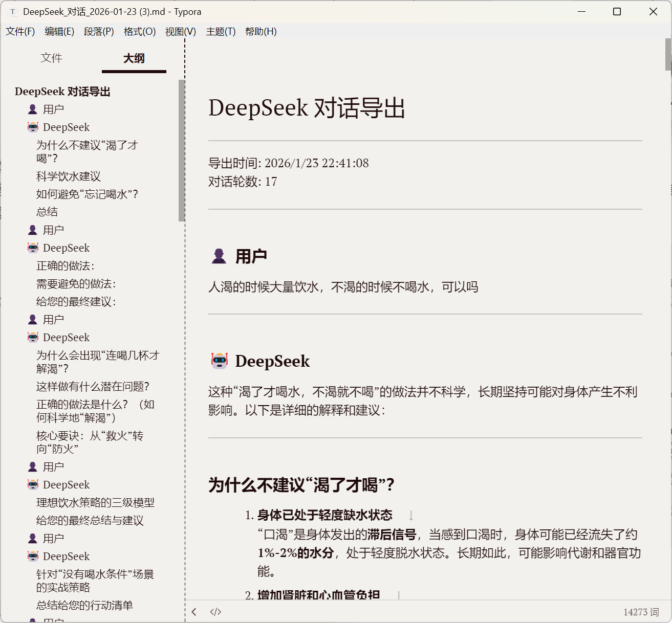
Task: Maximize the Typora window
Action: point(617,12)
